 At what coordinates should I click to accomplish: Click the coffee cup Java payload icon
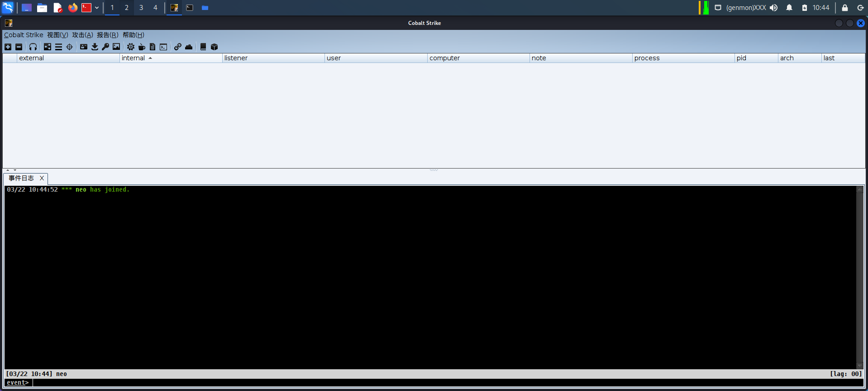(142, 47)
